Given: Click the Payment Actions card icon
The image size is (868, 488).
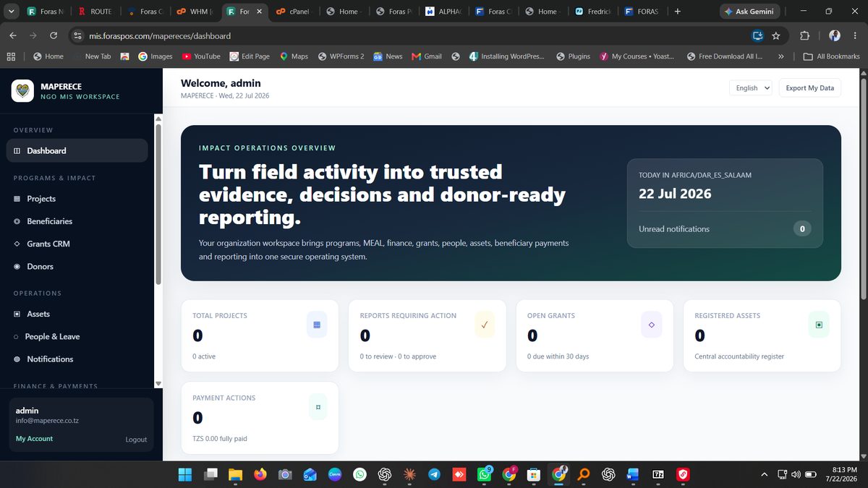Looking at the screenshot, I should [318, 408].
